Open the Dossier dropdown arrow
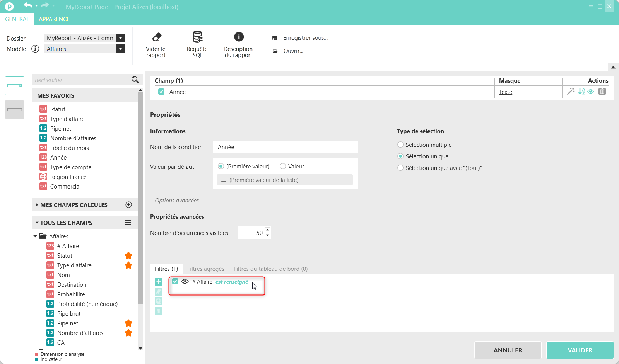The image size is (619, 364). pyautogui.click(x=120, y=38)
